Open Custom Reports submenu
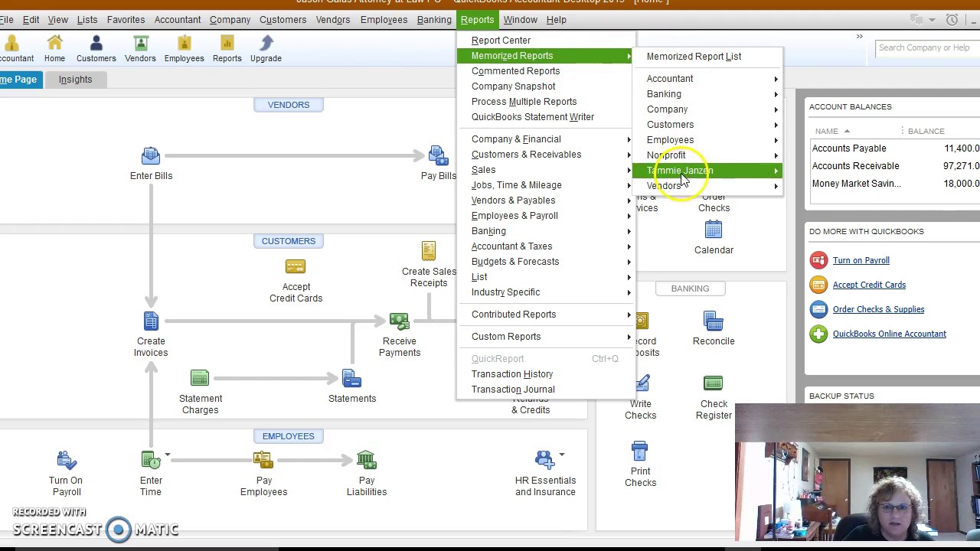 (547, 337)
